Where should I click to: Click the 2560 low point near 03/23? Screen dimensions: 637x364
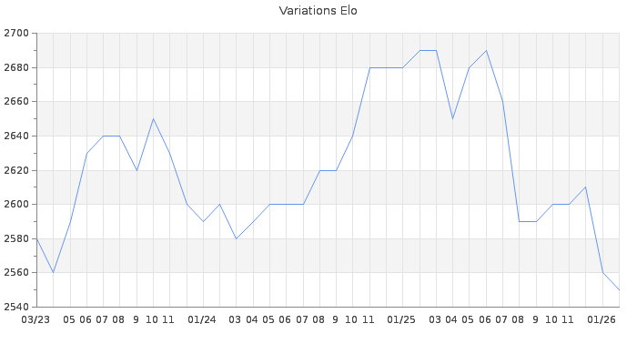pos(53,272)
